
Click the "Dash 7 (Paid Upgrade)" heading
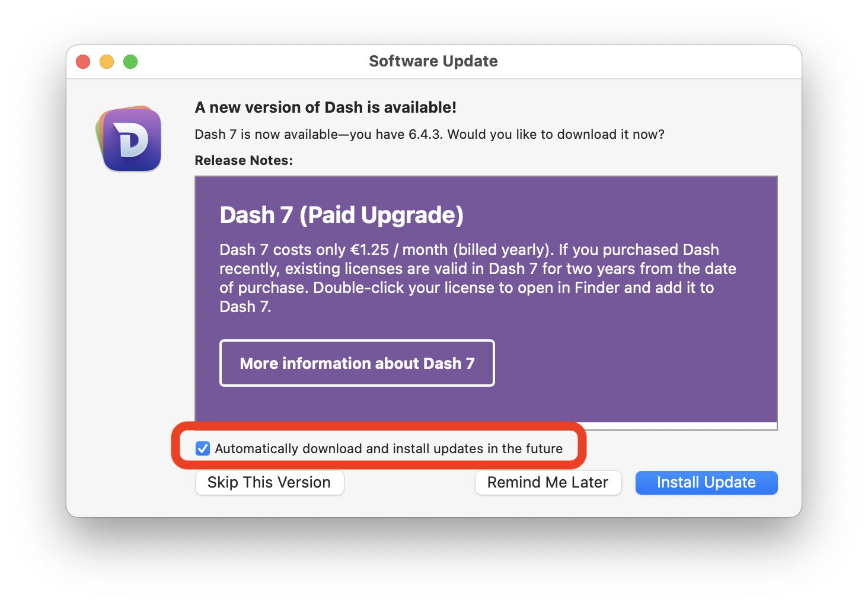[x=342, y=215]
